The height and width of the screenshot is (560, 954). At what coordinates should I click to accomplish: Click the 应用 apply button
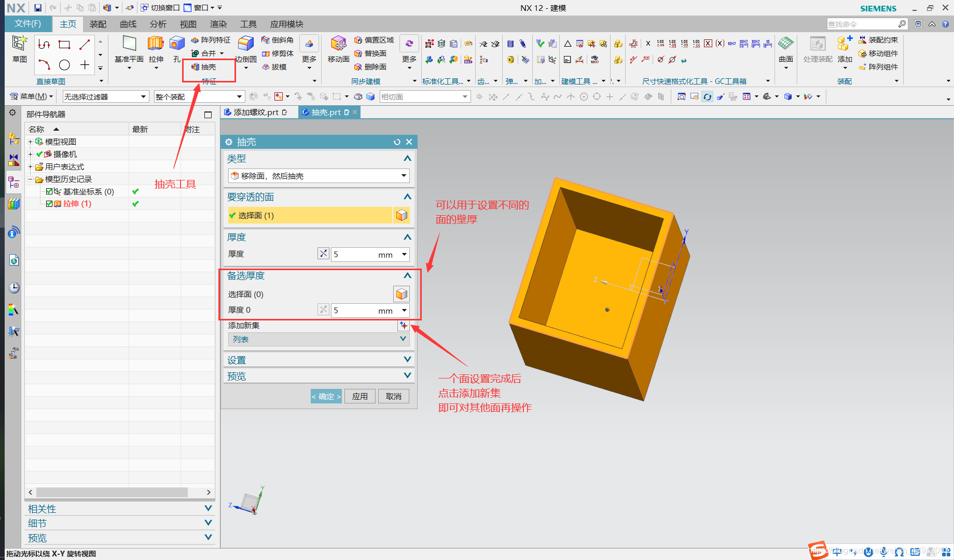pyautogui.click(x=360, y=396)
